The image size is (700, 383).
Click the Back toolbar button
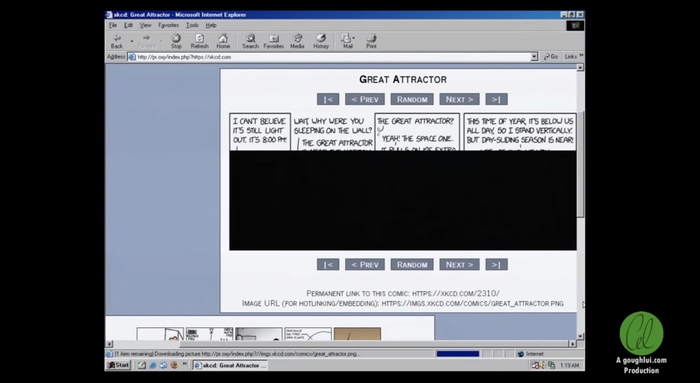117,41
